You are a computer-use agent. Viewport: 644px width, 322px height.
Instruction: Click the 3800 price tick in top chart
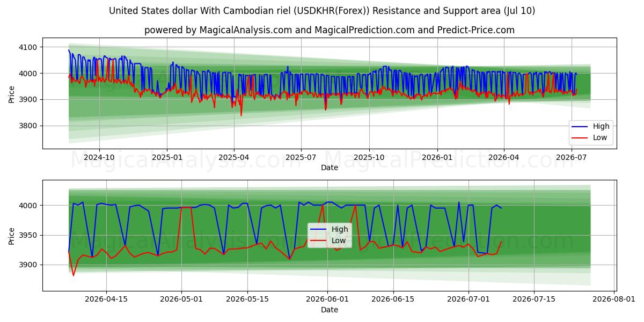pos(28,126)
